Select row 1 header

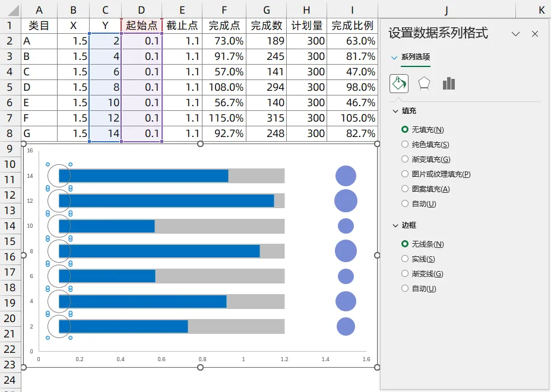[10, 26]
